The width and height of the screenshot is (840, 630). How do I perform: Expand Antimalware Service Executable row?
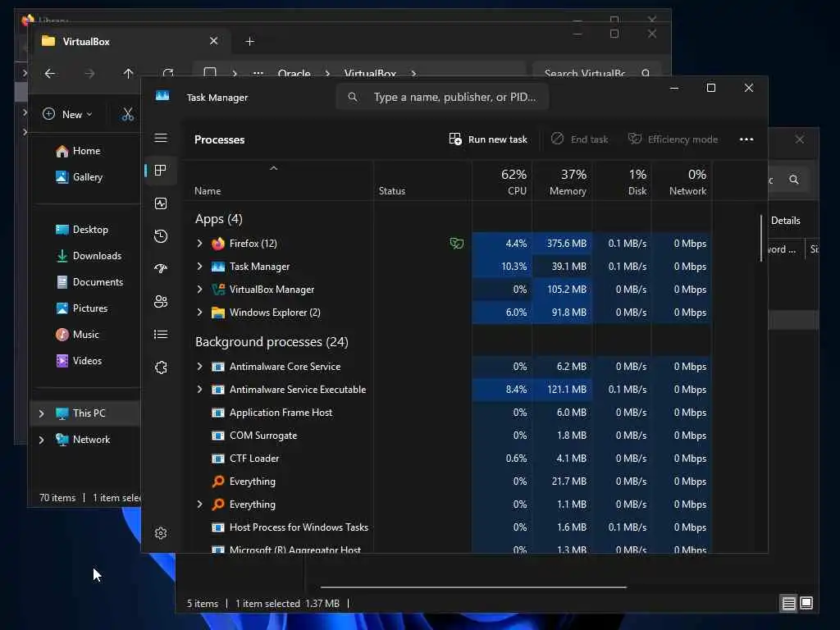click(x=200, y=390)
